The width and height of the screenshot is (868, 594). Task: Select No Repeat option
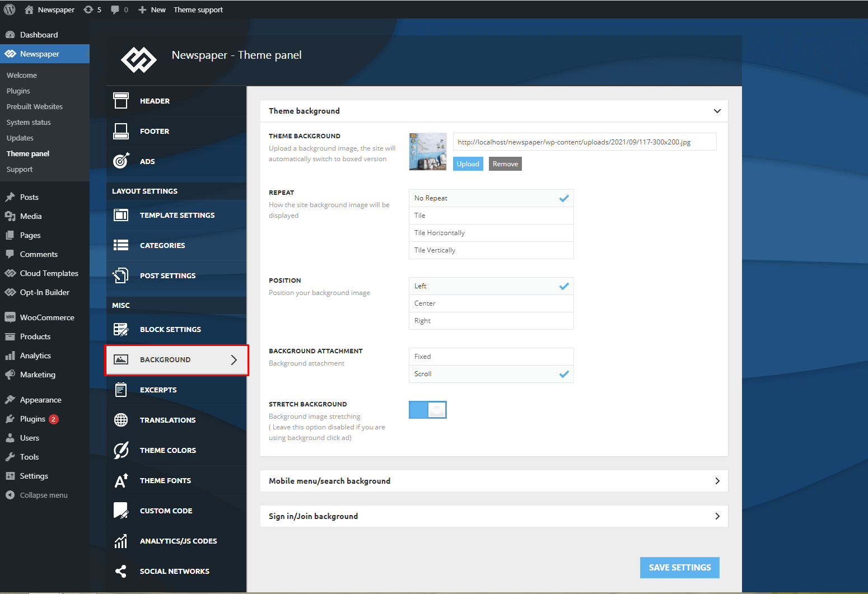[x=491, y=198]
